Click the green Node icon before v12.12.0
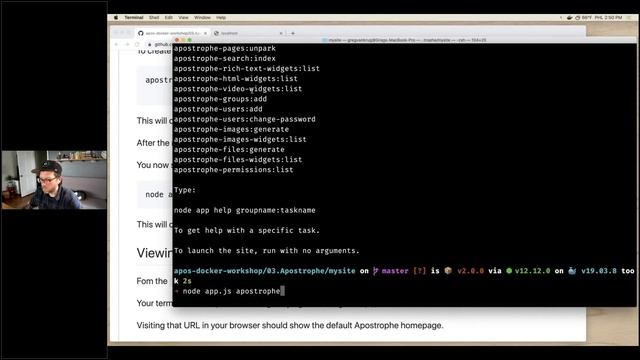This screenshot has width=640, height=360. click(x=509, y=271)
